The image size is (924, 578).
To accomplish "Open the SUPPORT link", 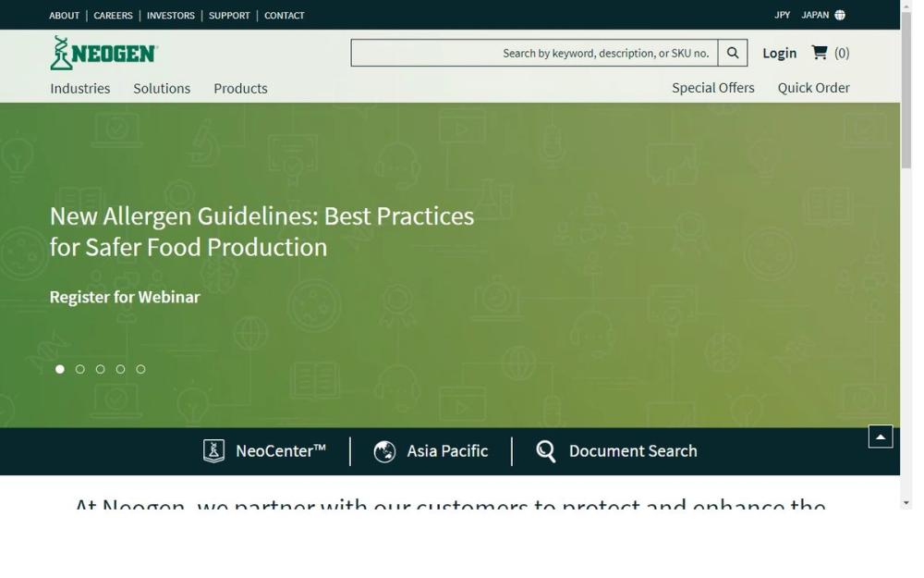I will [229, 16].
